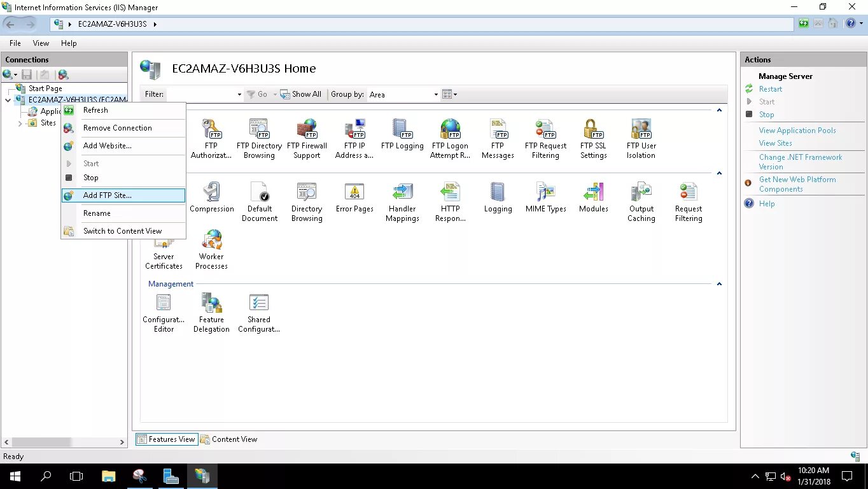Expand the Sites tree node
Viewport: 868px width, 489px height.
click(x=20, y=123)
